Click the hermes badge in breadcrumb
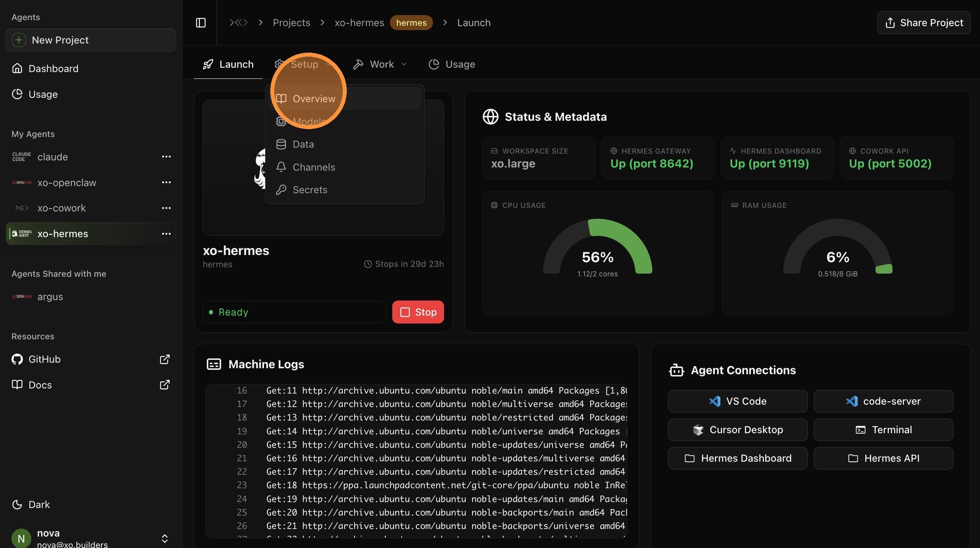This screenshot has width=980, height=548. (411, 23)
